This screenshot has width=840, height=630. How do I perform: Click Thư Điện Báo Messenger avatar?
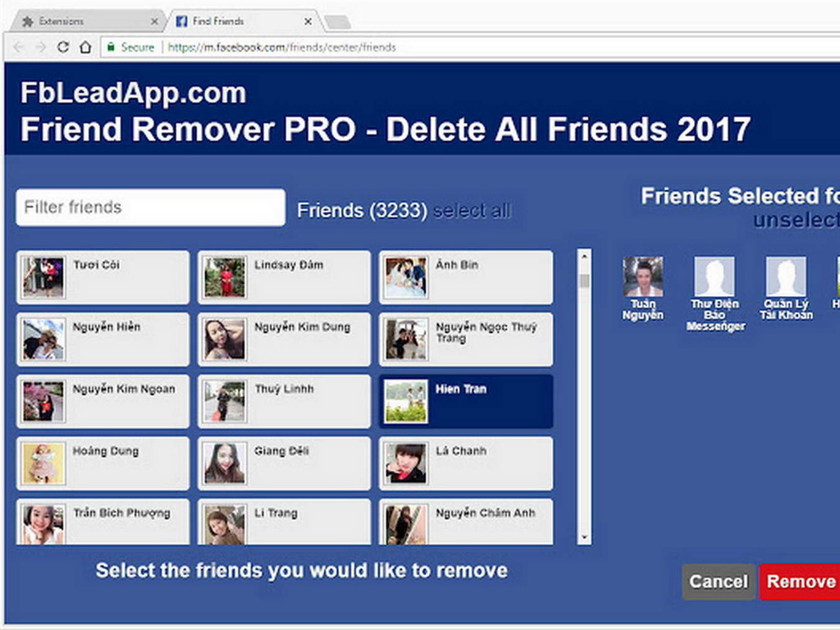click(714, 276)
